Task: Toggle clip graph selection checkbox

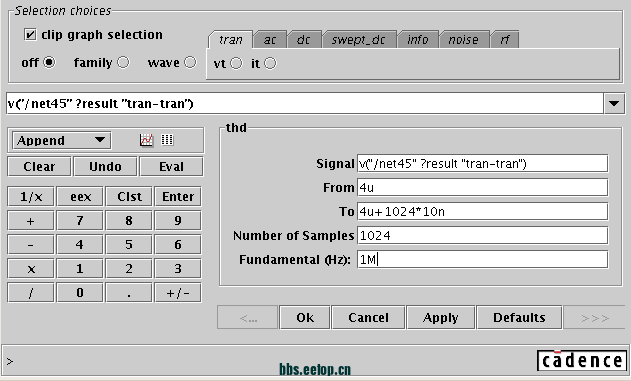Action: (x=30, y=35)
